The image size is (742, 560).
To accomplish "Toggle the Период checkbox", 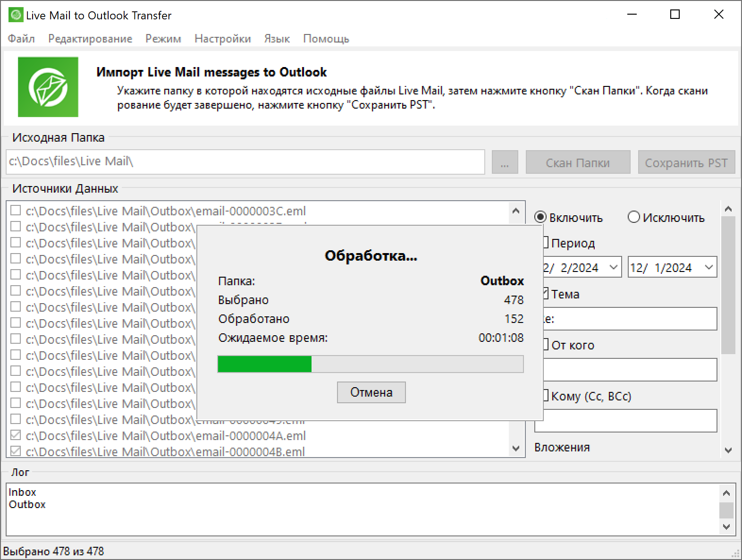I will coord(546,243).
